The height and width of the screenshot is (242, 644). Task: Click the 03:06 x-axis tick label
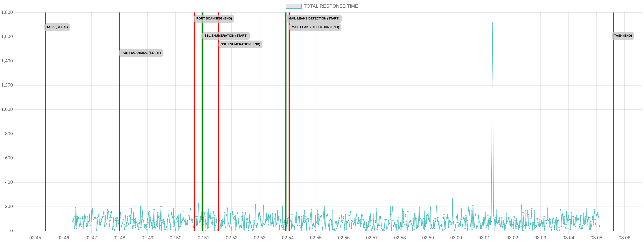[624, 238]
